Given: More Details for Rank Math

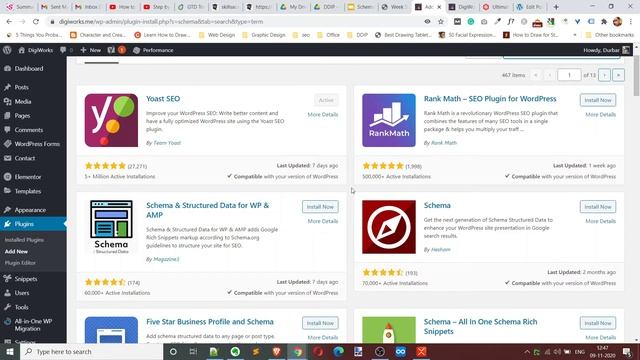Looking at the screenshot, I should tap(600, 115).
